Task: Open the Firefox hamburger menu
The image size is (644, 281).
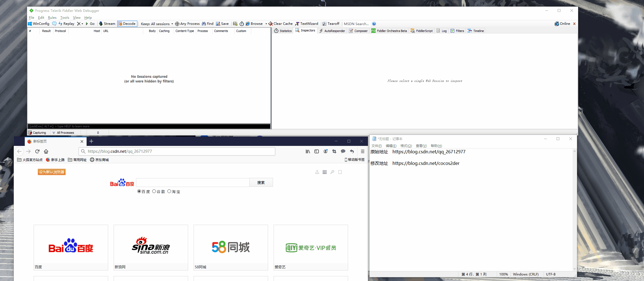Action: pyautogui.click(x=363, y=151)
